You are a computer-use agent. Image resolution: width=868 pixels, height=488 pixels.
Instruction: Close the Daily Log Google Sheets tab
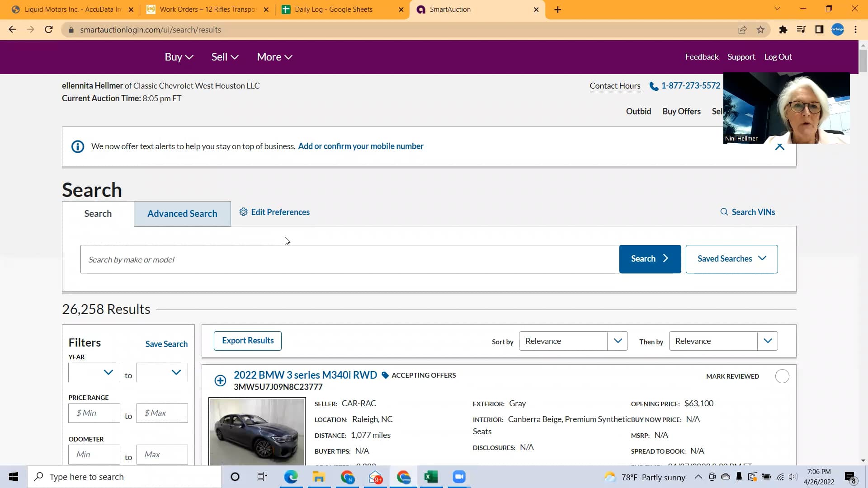click(x=401, y=9)
